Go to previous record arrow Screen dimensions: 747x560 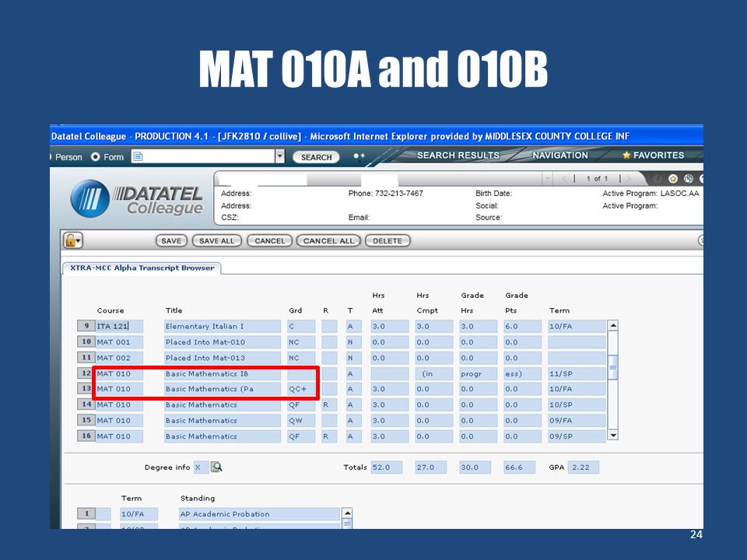click(x=565, y=179)
